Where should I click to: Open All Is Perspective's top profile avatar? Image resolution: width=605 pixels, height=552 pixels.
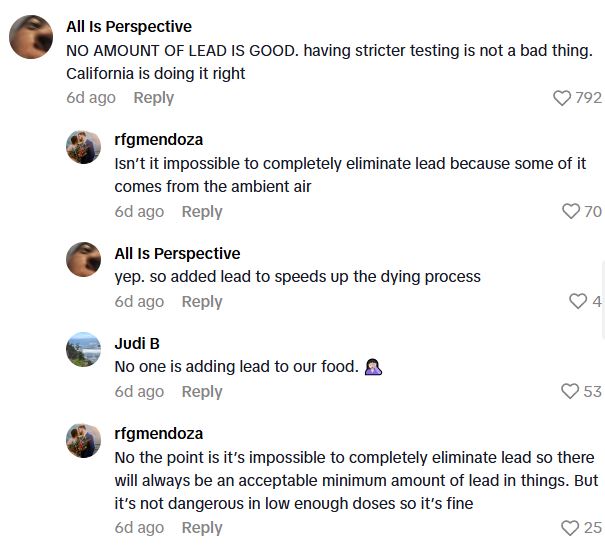tap(31, 37)
